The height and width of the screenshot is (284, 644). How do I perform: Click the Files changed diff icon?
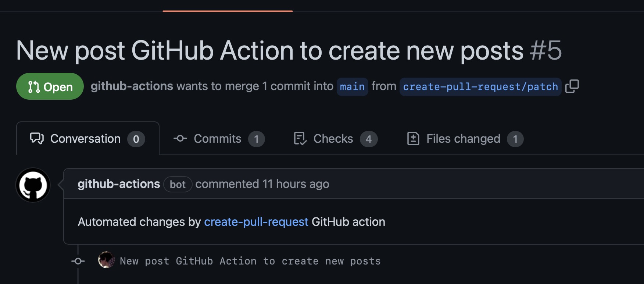[414, 139]
